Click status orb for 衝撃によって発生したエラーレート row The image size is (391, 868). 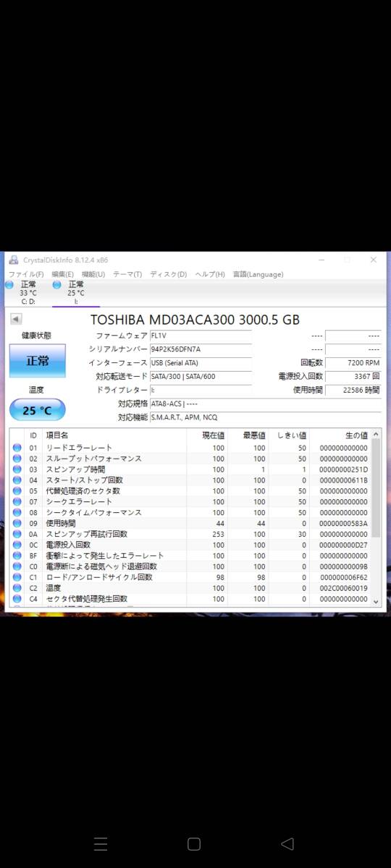tap(17, 556)
